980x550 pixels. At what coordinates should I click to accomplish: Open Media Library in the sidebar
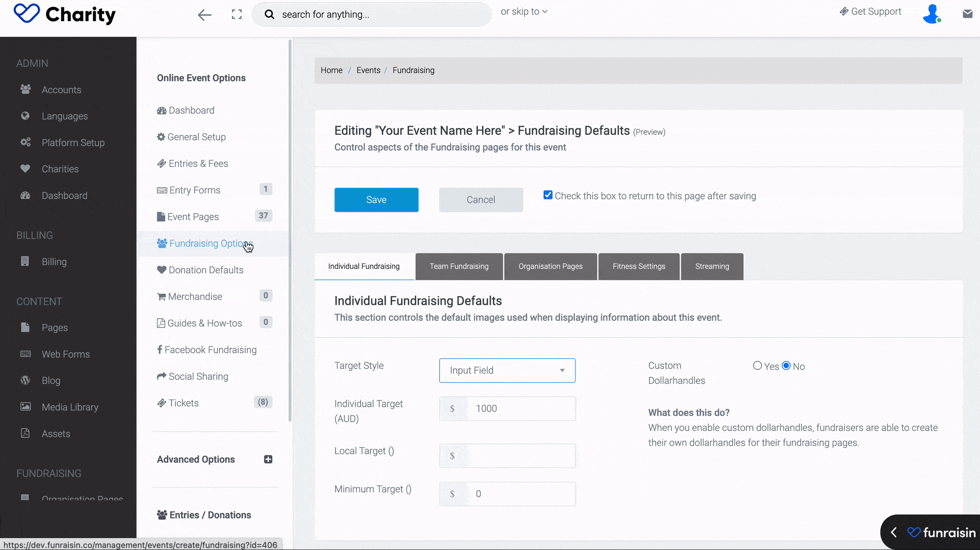(x=70, y=407)
